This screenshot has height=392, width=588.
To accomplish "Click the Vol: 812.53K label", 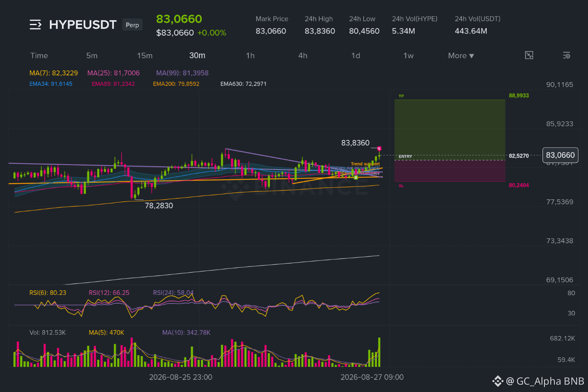I will click(x=47, y=333).
